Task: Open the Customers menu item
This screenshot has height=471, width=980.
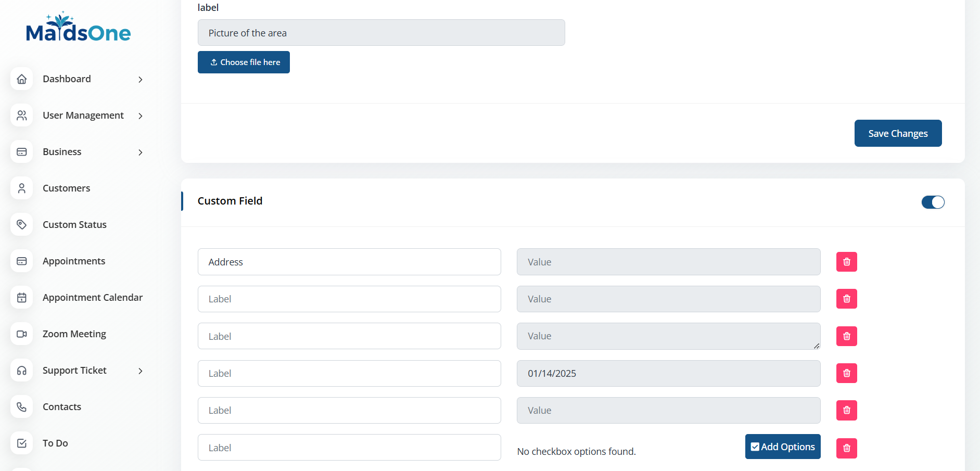Action: (66, 188)
